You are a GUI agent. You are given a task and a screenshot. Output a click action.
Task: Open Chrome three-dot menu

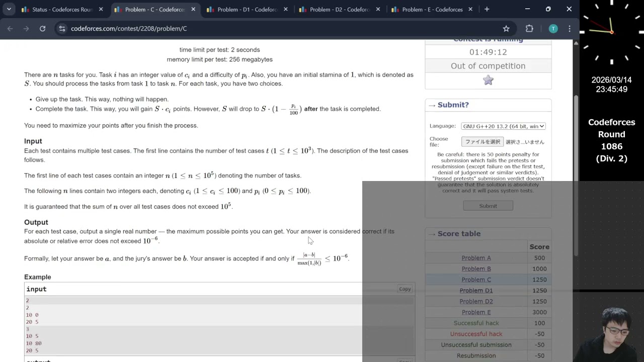tap(570, 29)
